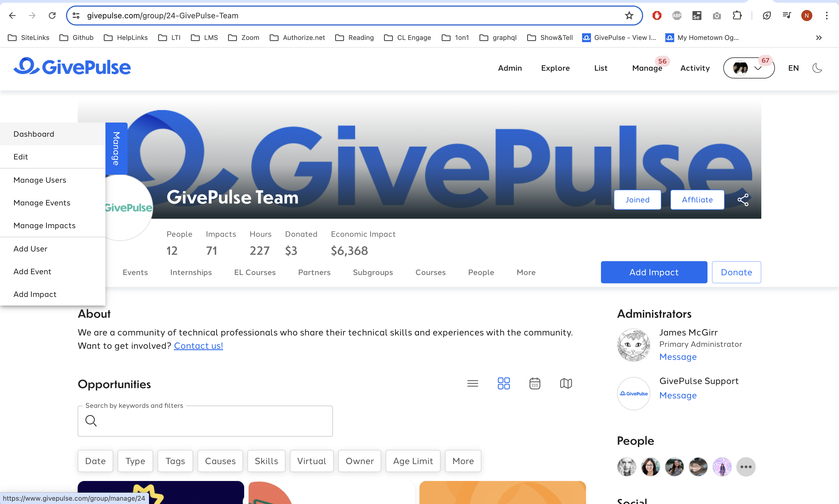The height and width of the screenshot is (504, 839).
Task: Click the Affiliate button
Action: tap(697, 200)
